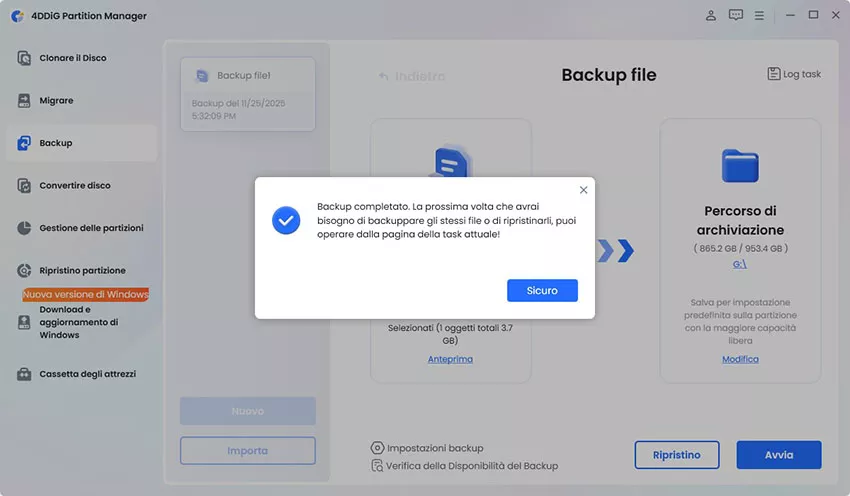Click the Importa button
The width and height of the screenshot is (850, 496).
[x=248, y=450]
